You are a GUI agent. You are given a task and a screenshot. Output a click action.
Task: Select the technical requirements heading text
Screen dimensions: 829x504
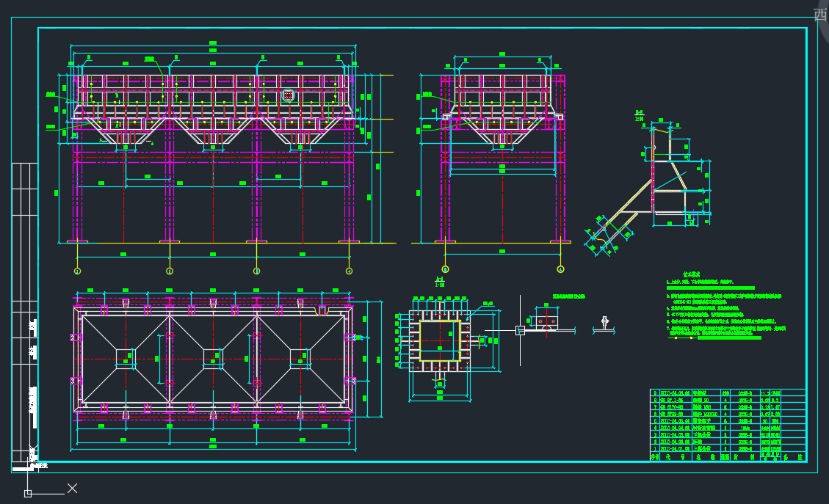(x=692, y=274)
